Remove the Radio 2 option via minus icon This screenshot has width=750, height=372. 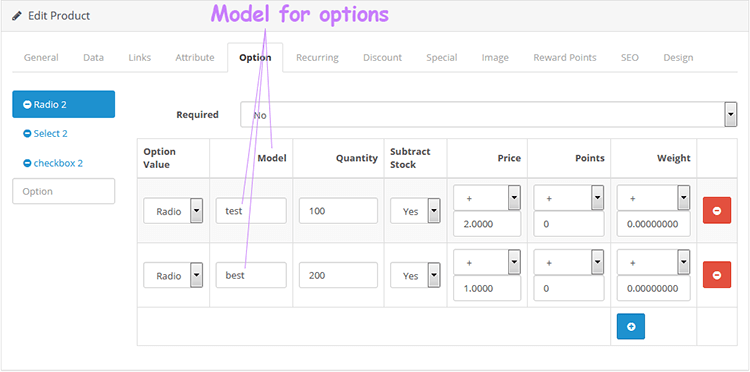(27, 104)
